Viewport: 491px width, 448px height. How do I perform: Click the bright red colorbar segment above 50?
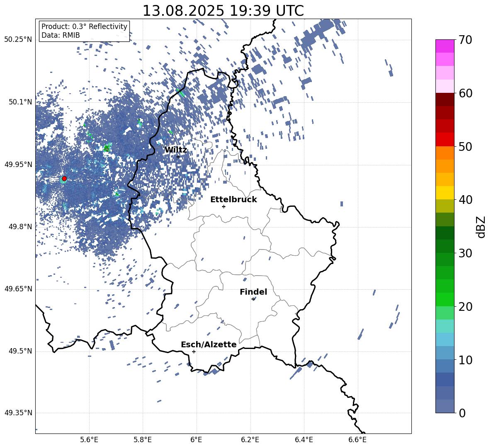445,140
